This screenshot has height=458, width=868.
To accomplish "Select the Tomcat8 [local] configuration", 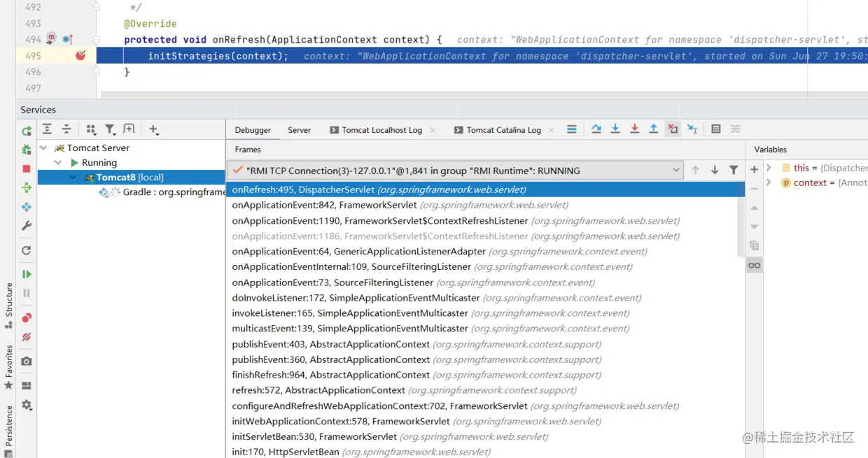I will click(x=132, y=178).
